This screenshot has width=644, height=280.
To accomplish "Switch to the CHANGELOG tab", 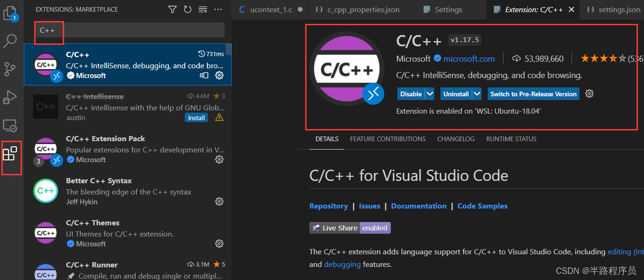I will coord(455,139).
